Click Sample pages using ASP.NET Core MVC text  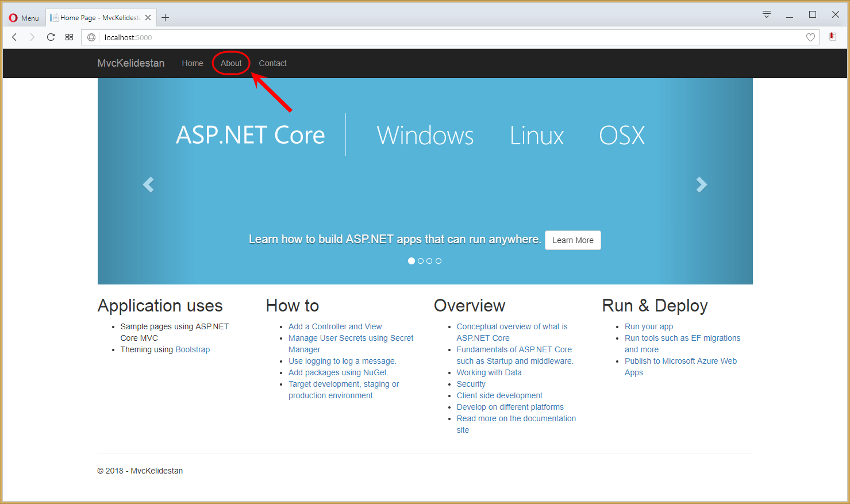[x=174, y=332]
